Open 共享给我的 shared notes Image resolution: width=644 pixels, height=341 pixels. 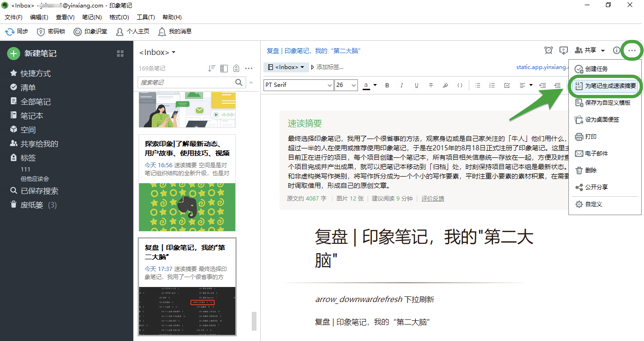coord(34,144)
